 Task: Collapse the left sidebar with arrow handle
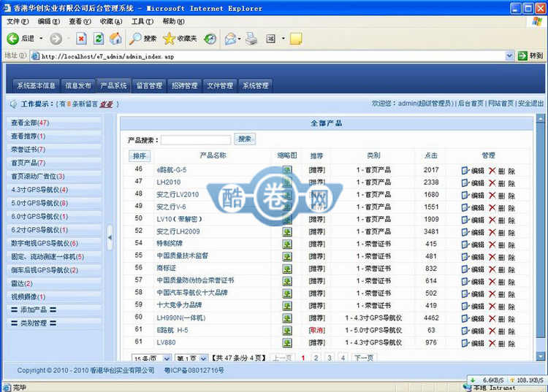click(x=110, y=237)
